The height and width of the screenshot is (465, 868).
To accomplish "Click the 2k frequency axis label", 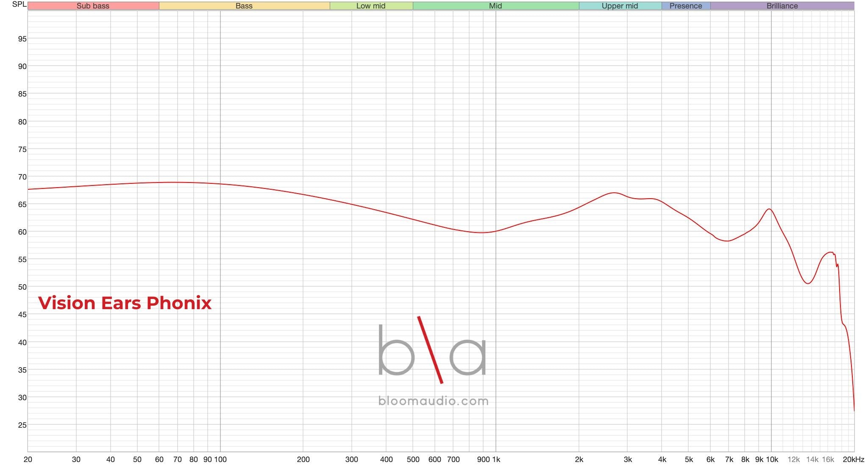I will coord(579,459).
